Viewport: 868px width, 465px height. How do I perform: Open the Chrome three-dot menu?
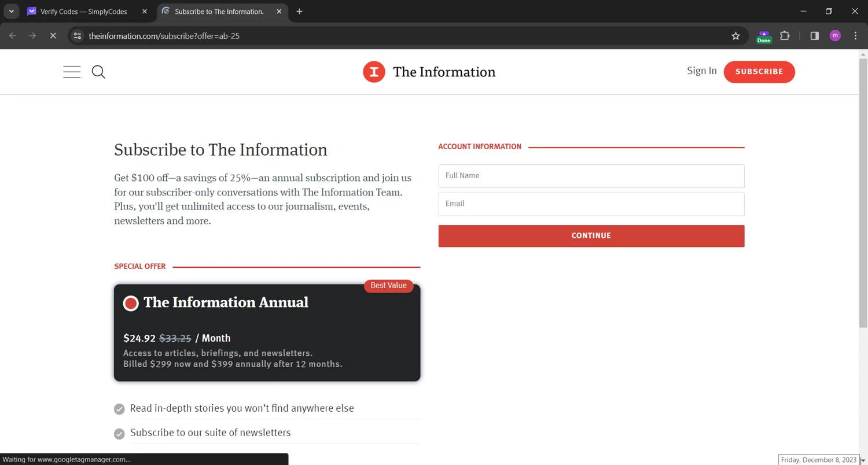pos(855,36)
